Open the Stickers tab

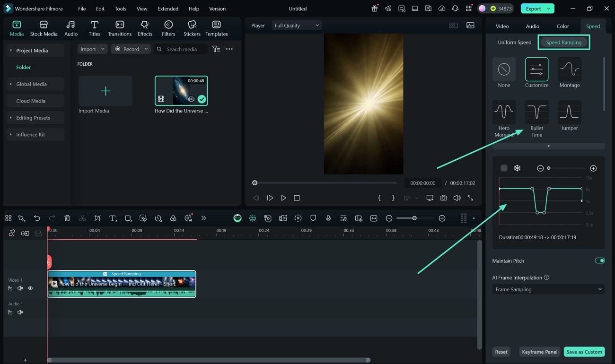click(x=192, y=28)
